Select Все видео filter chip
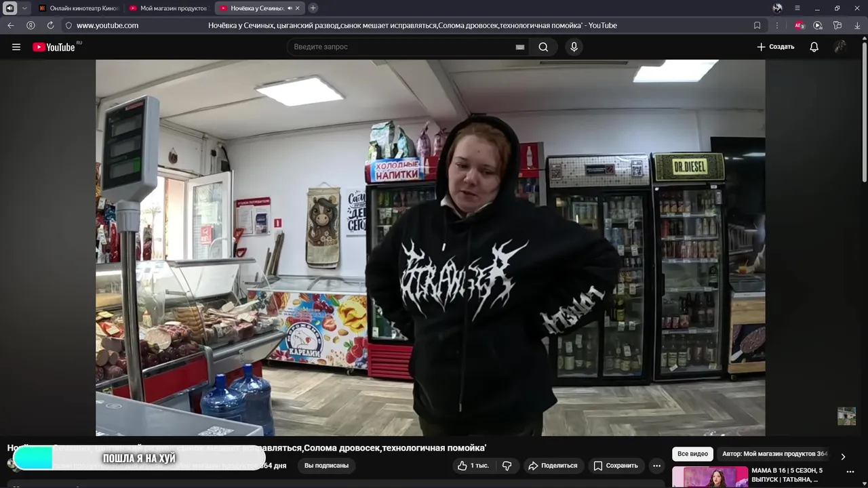This screenshot has width=868, height=488. (x=693, y=454)
